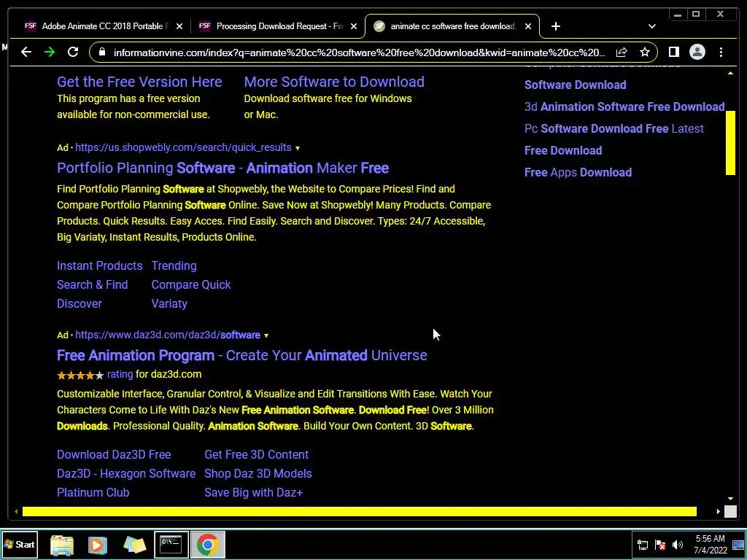The height and width of the screenshot is (560, 747).
Task: Click the horizontal scrollbar left arrow
Action: [16, 511]
